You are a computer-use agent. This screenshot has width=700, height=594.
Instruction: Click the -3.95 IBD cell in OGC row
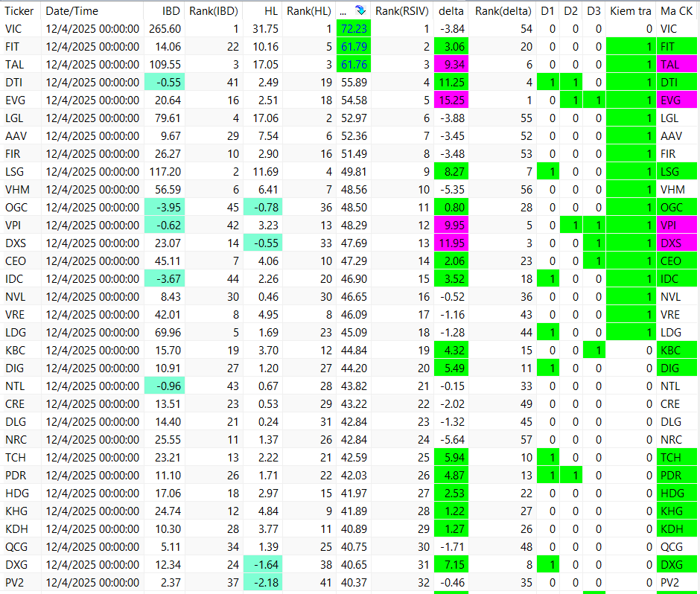pos(165,208)
